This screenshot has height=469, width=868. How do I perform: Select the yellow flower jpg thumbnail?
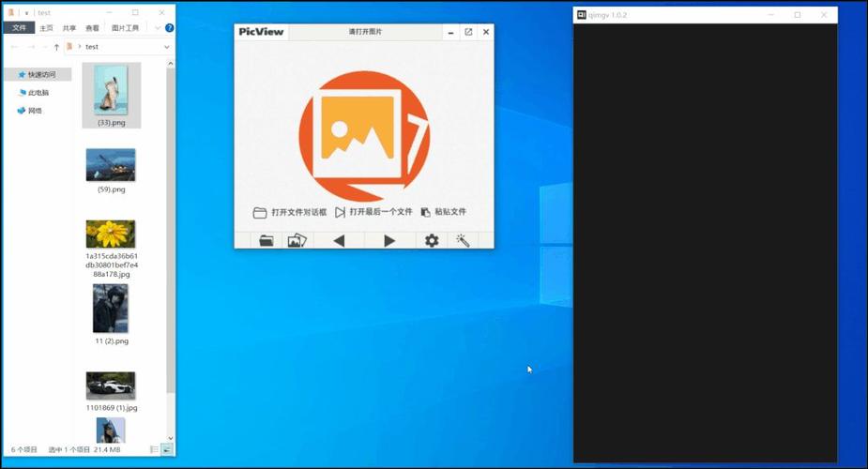point(111,234)
